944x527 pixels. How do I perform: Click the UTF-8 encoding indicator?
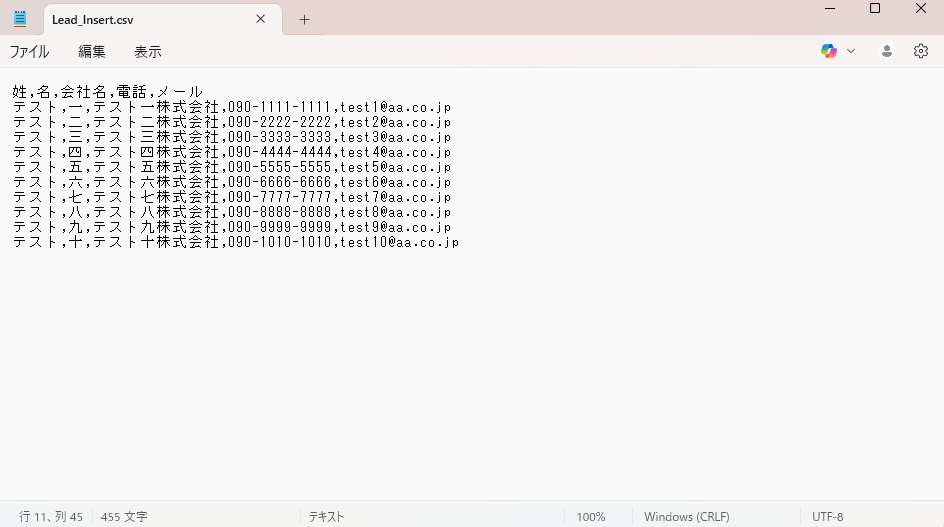pos(827,516)
